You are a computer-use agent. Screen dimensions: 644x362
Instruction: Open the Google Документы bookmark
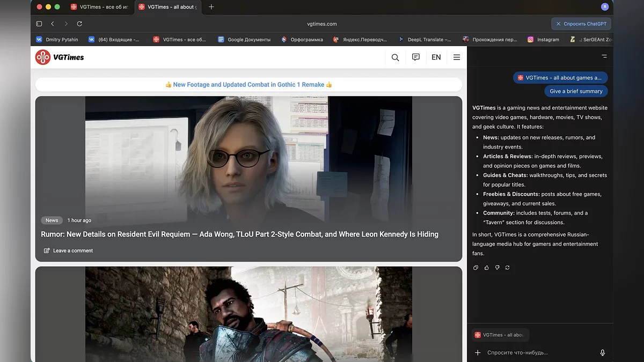(x=244, y=39)
